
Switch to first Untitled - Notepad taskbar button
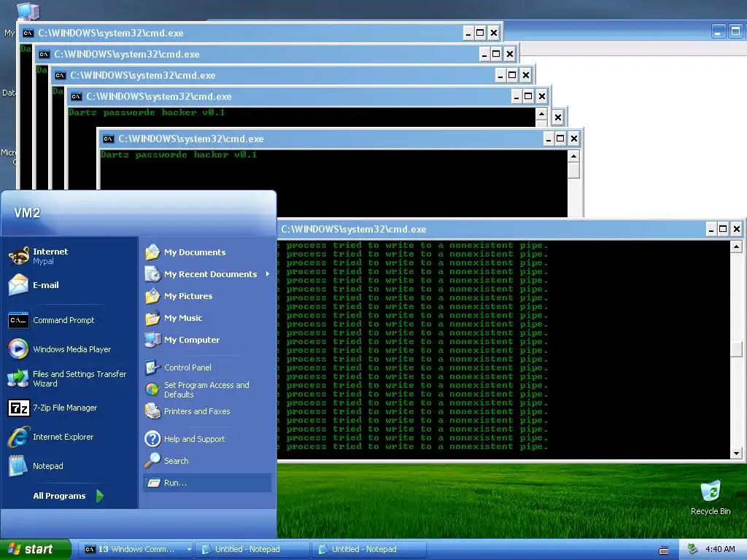click(x=253, y=549)
